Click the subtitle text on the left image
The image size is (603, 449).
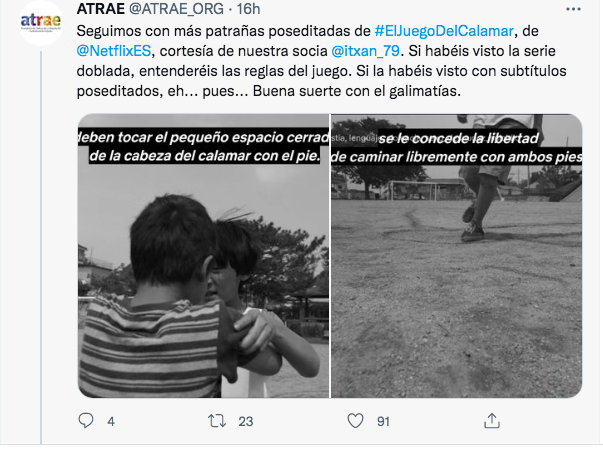pos(204,146)
